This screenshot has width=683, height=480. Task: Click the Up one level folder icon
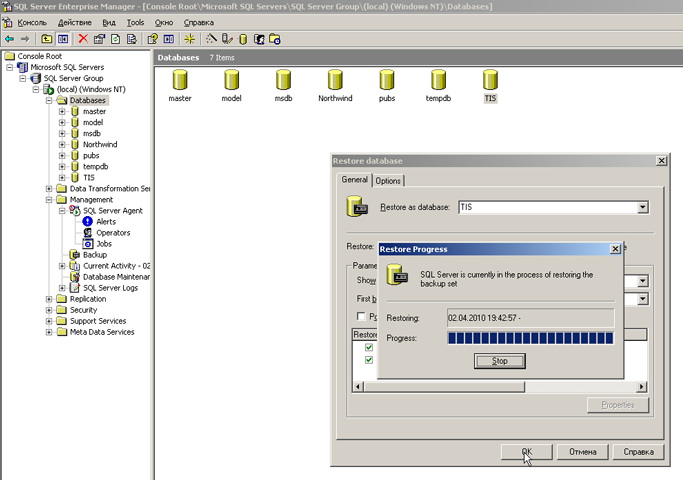coord(47,39)
